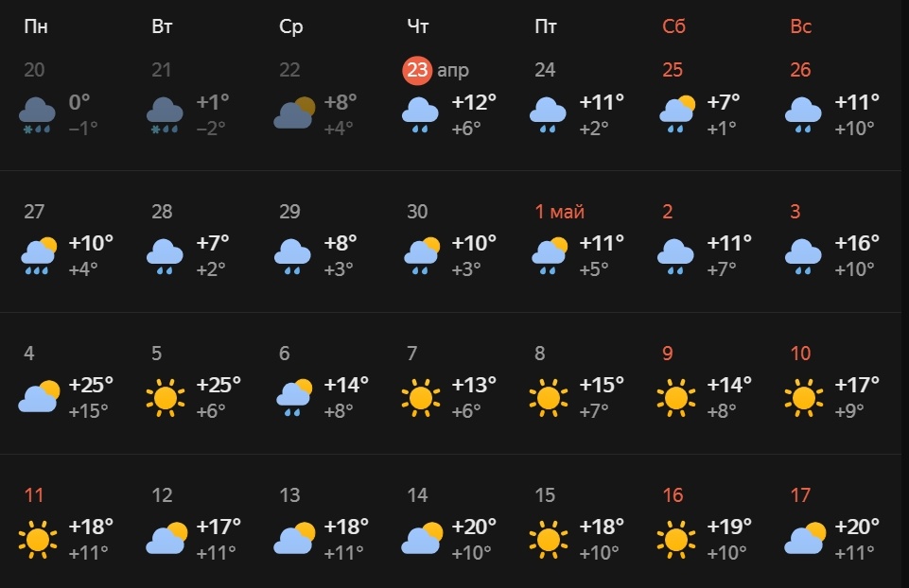Click the +25° temperature on May 4
Viewport: 909px width, 588px height.
pyautogui.click(x=90, y=385)
